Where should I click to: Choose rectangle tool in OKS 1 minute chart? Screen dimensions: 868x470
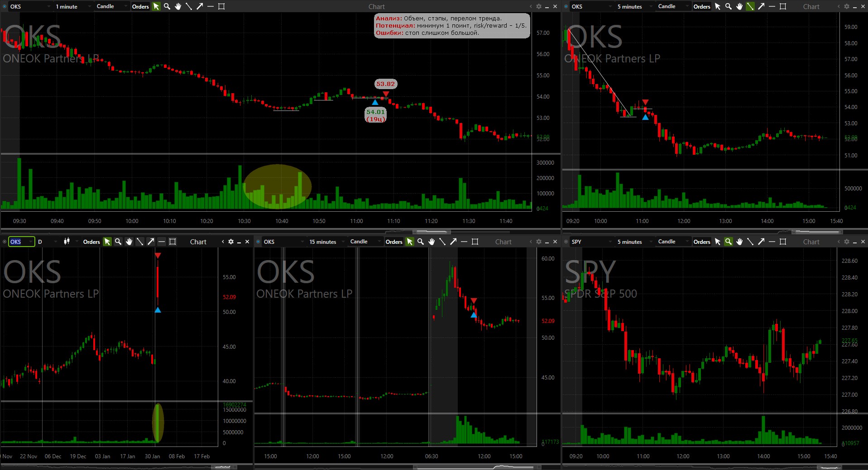point(221,6)
